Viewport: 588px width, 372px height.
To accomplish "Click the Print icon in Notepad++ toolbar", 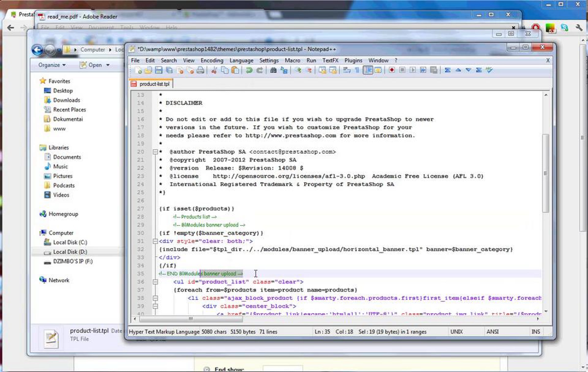I will 200,70.
